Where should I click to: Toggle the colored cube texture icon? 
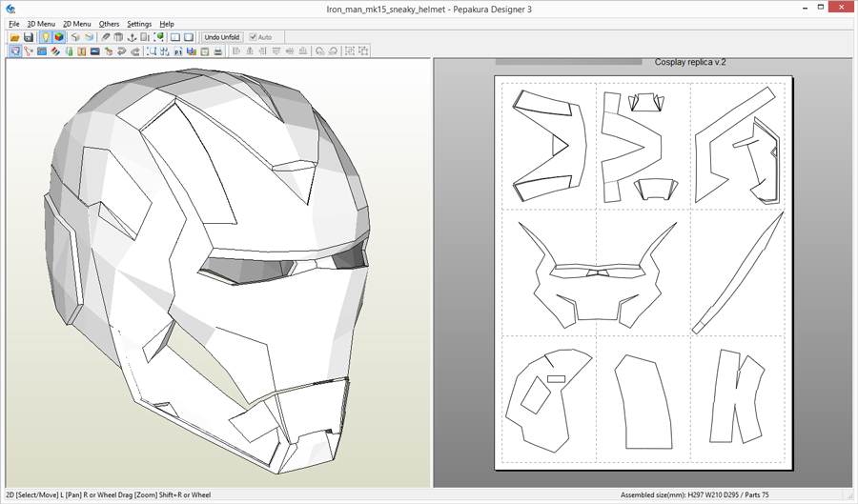pyautogui.click(x=59, y=37)
